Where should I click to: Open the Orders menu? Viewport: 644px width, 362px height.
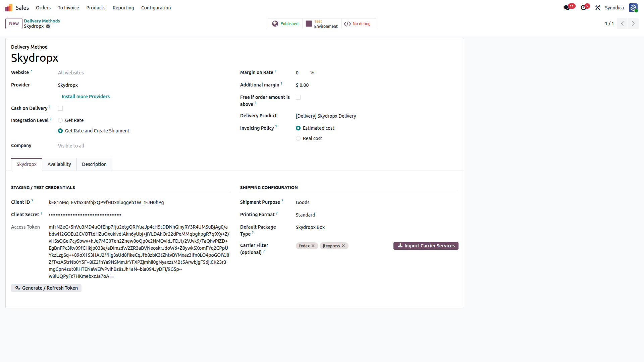coord(43,8)
